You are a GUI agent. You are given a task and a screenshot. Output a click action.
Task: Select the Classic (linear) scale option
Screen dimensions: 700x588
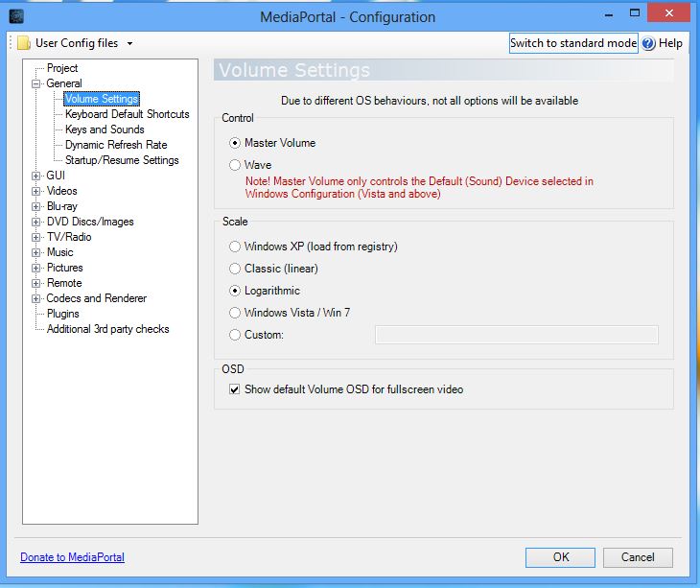(235, 269)
